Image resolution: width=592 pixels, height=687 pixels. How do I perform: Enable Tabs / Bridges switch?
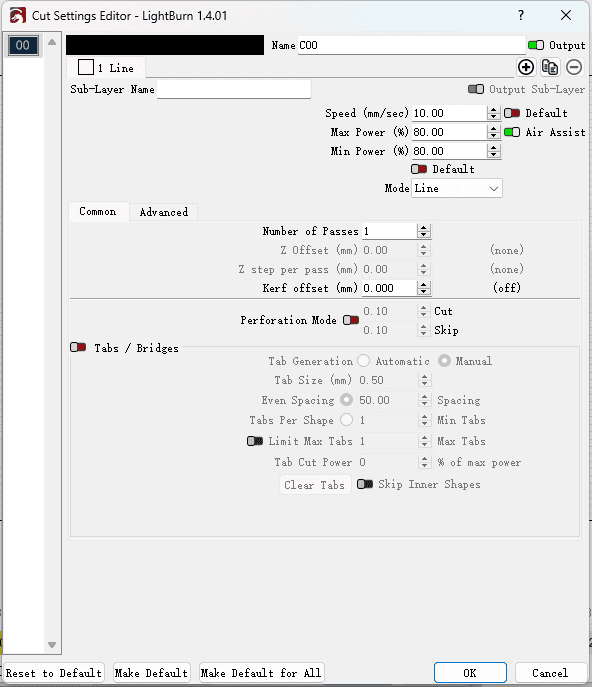(78, 347)
